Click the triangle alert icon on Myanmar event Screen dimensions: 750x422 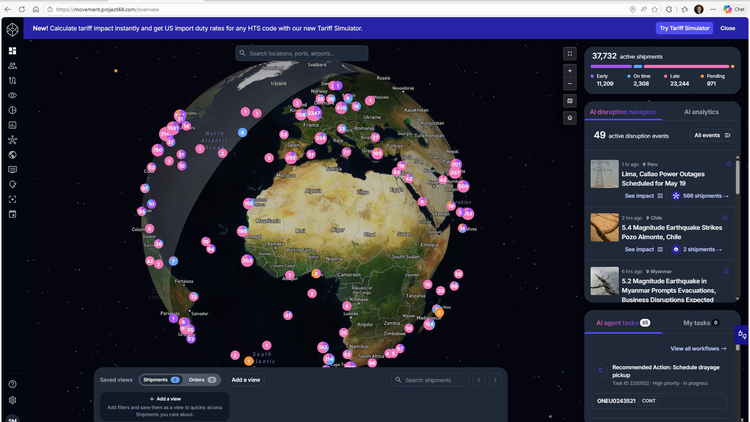point(726,271)
